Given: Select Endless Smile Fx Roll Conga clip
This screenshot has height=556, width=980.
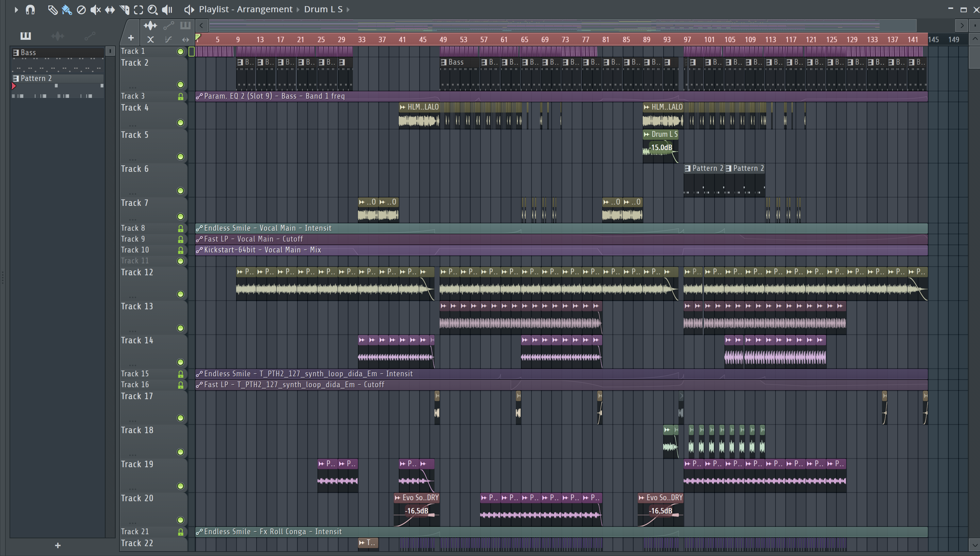Looking at the screenshot, I should pos(561,532).
